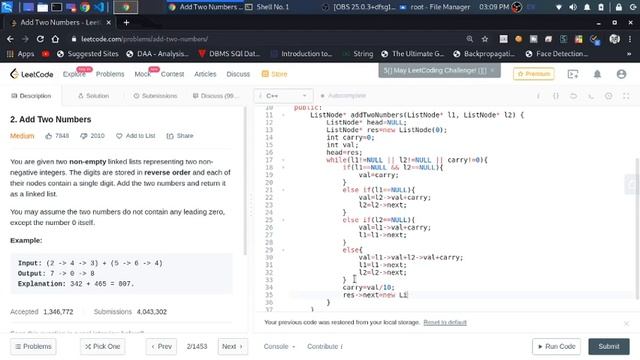Go to the Prev problem
This screenshot has width=640, height=360.
click(x=161, y=347)
